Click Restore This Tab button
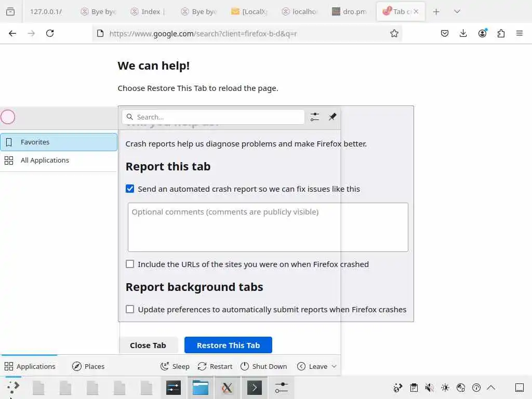The width and height of the screenshot is (532, 399). tap(229, 345)
